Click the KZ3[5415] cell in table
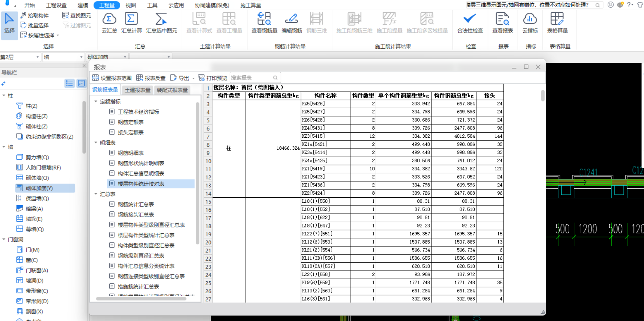This screenshot has height=321, width=644. click(x=326, y=136)
